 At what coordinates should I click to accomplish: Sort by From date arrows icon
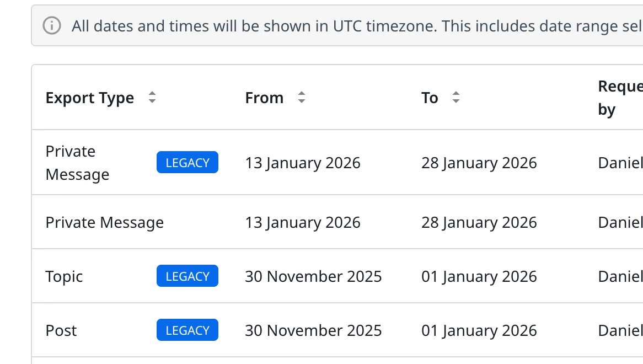(302, 97)
